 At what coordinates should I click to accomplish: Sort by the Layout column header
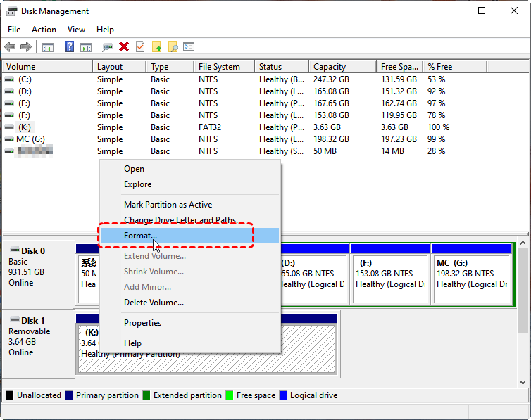click(120, 67)
